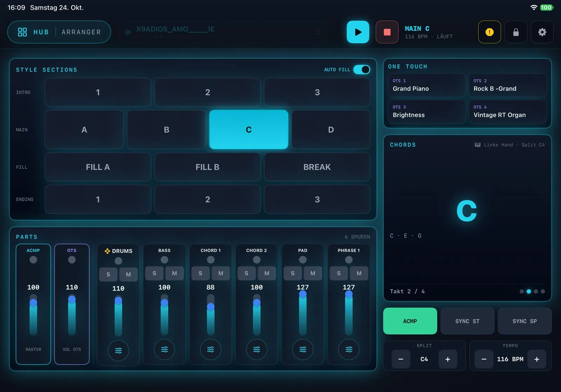Trigger Main section D

point(331,130)
